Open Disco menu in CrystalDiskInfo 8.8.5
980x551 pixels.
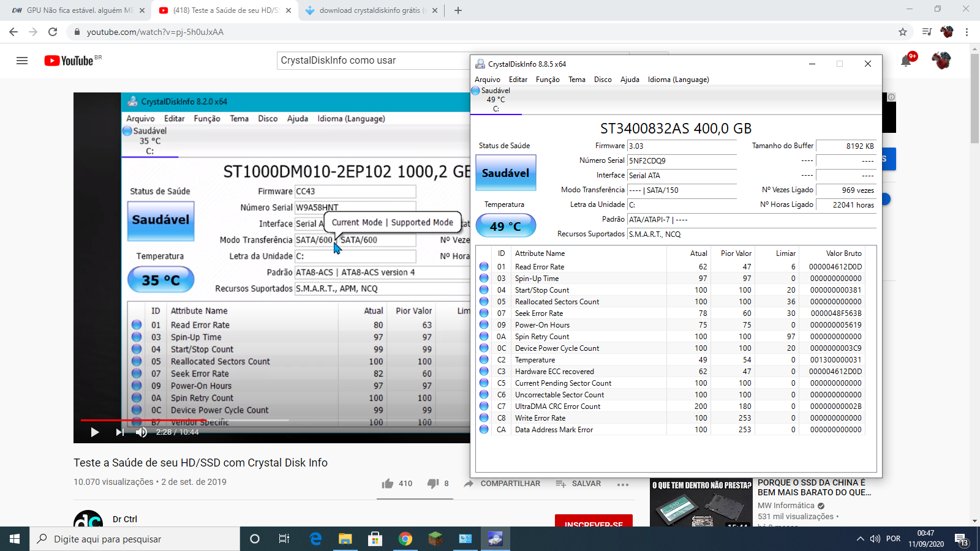pyautogui.click(x=603, y=80)
